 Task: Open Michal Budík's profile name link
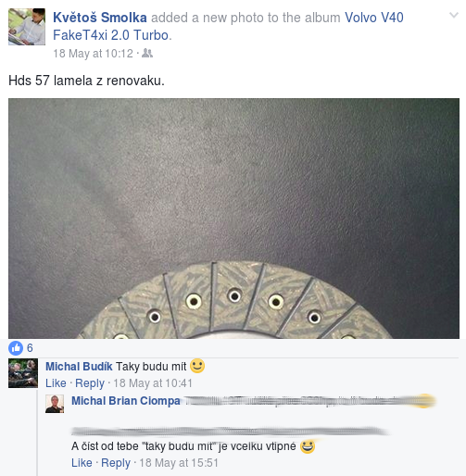(x=79, y=367)
